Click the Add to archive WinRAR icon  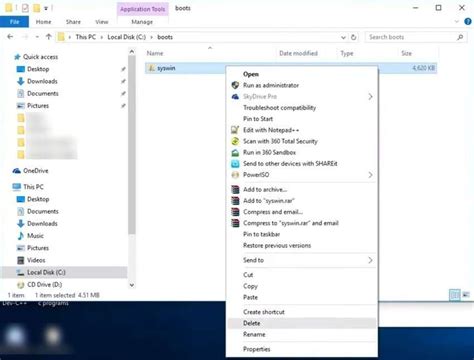[235, 190]
